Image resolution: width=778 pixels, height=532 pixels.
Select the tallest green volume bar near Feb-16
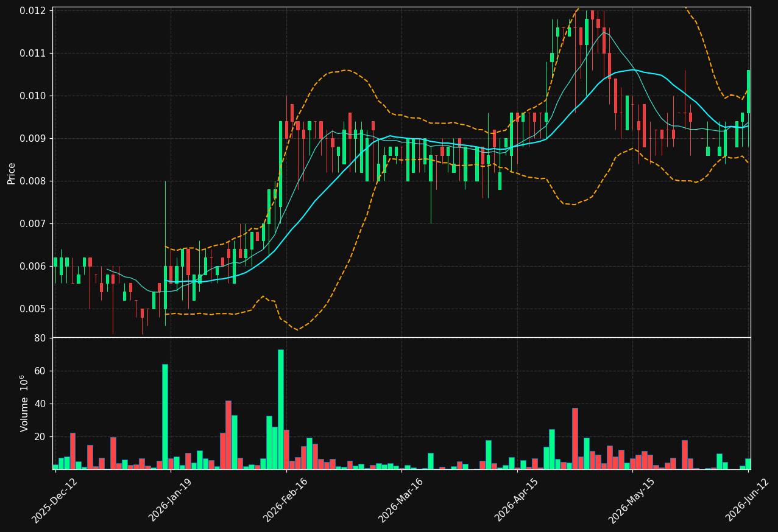(x=281, y=409)
